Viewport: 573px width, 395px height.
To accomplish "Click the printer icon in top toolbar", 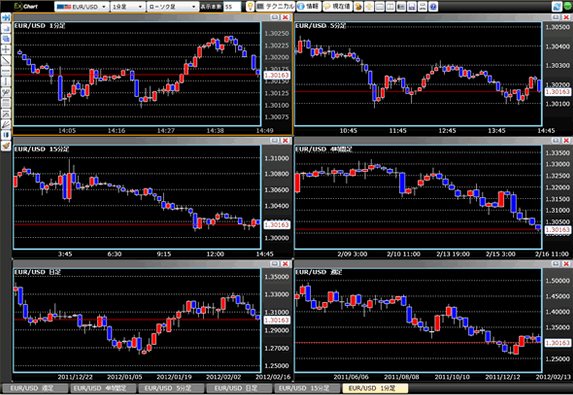I will coord(422,7).
